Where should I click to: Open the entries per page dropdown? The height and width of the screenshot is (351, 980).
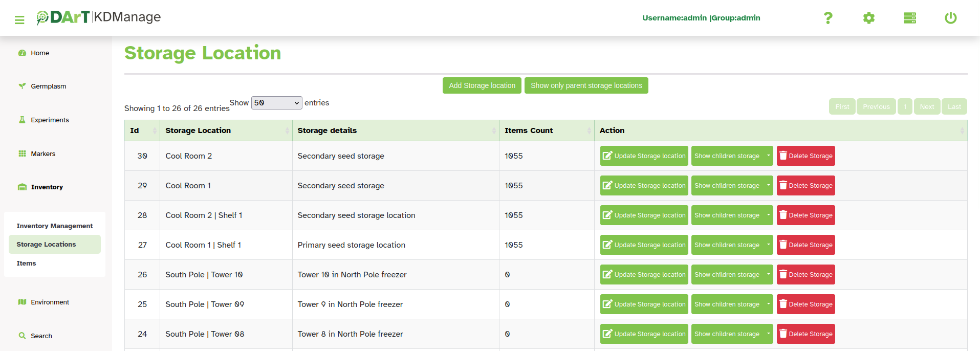276,103
